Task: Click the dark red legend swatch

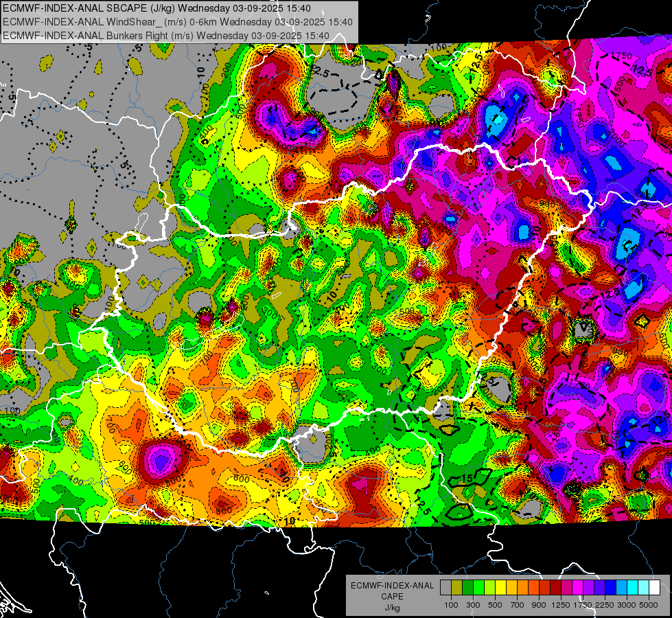Action: click(x=556, y=588)
